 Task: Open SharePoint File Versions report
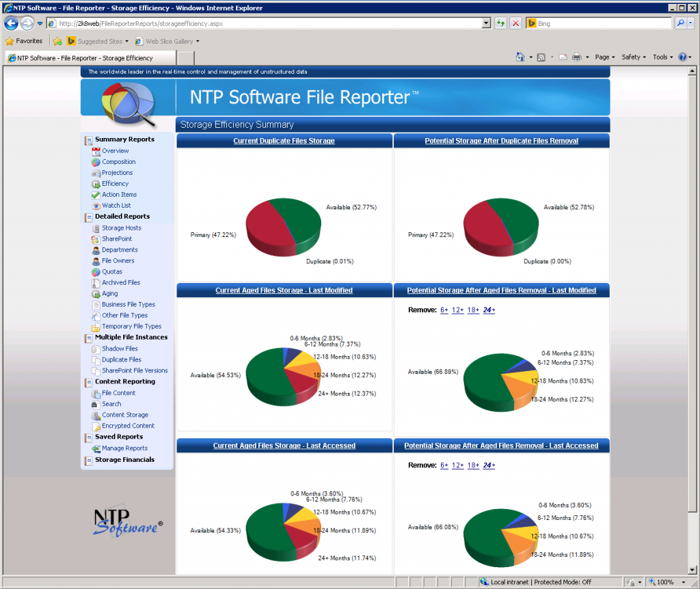[x=135, y=371]
